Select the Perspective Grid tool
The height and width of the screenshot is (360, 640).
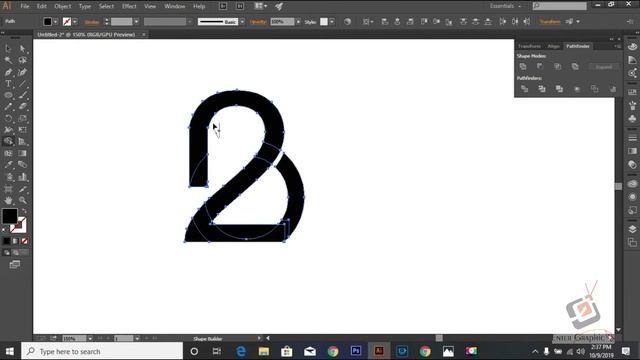22,142
